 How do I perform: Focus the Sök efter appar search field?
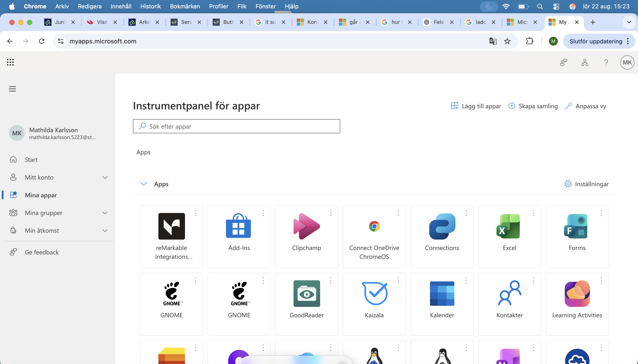point(236,126)
